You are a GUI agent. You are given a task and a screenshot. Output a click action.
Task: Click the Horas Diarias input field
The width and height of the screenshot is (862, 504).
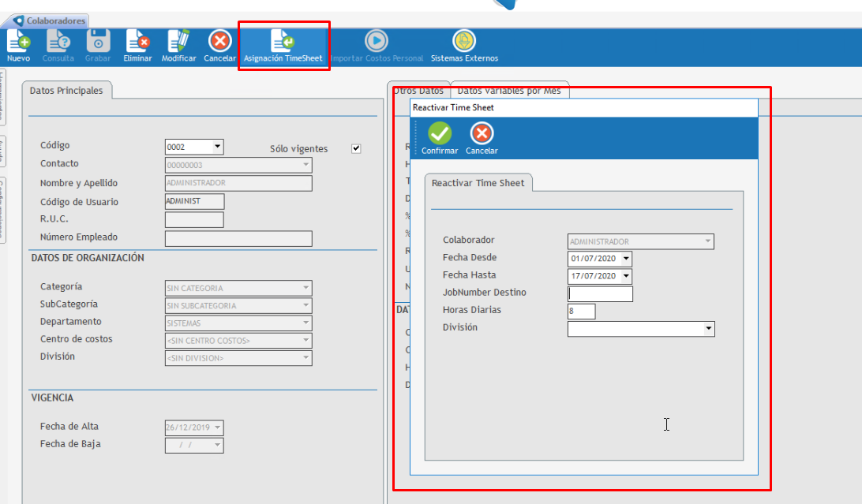click(x=582, y=312)
